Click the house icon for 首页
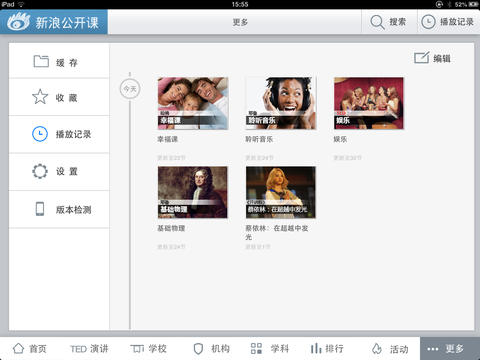Screen dimensions: 480x360 [x=18, y=348]
